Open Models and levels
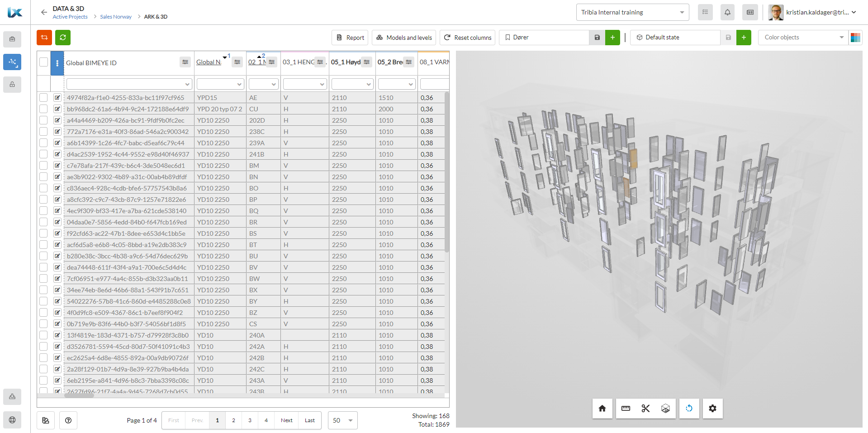Image resolution: width=868 pixels, height=433 pixels. tap(404, 38)
